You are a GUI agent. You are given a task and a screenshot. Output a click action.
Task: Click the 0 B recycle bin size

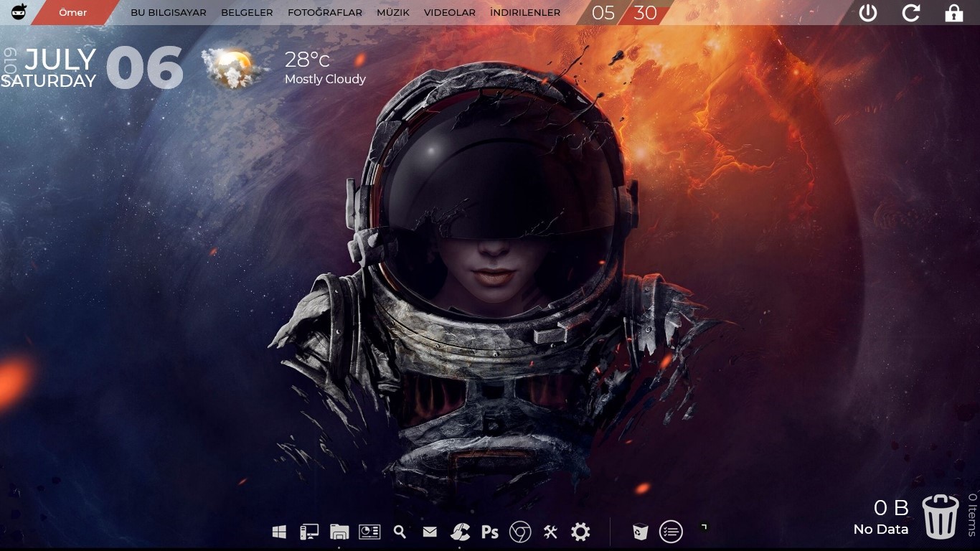pyautogui.click(x=891, y=508)
